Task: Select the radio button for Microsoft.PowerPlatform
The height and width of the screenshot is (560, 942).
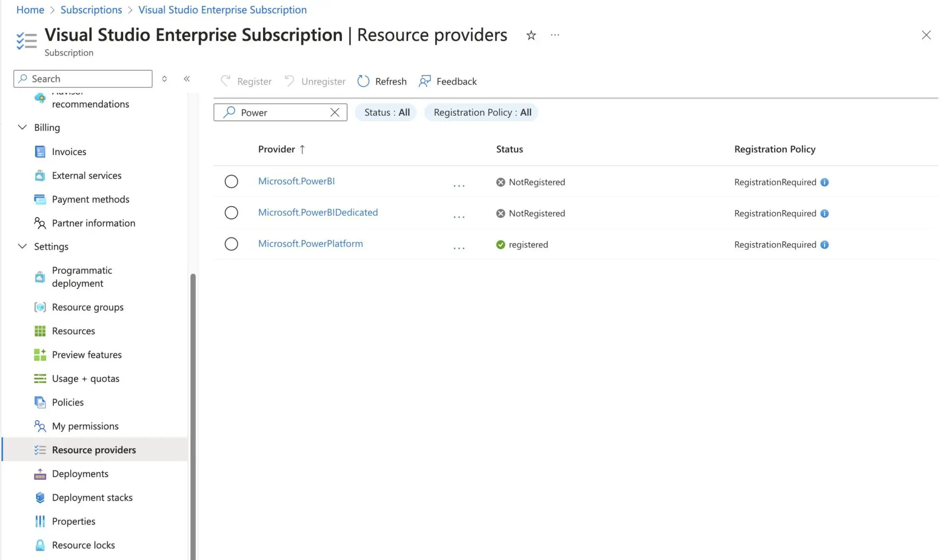Action: click(x=231, y=244)
